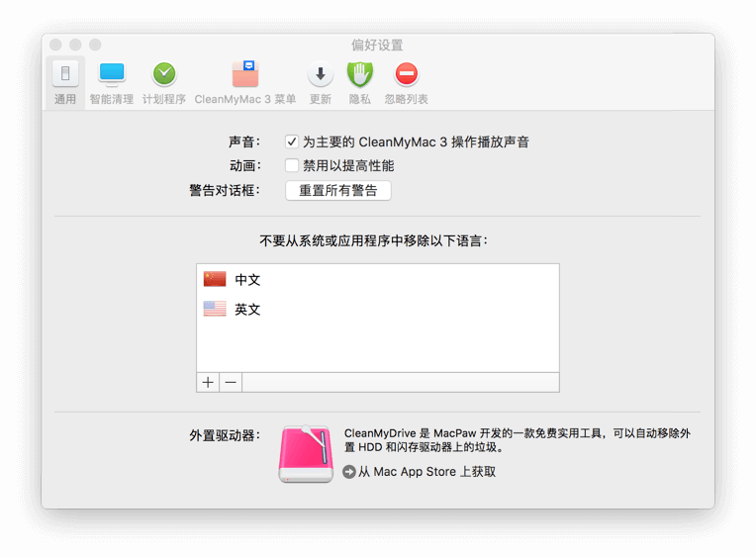Select the 英文 row in the language list

pos(378,309)
